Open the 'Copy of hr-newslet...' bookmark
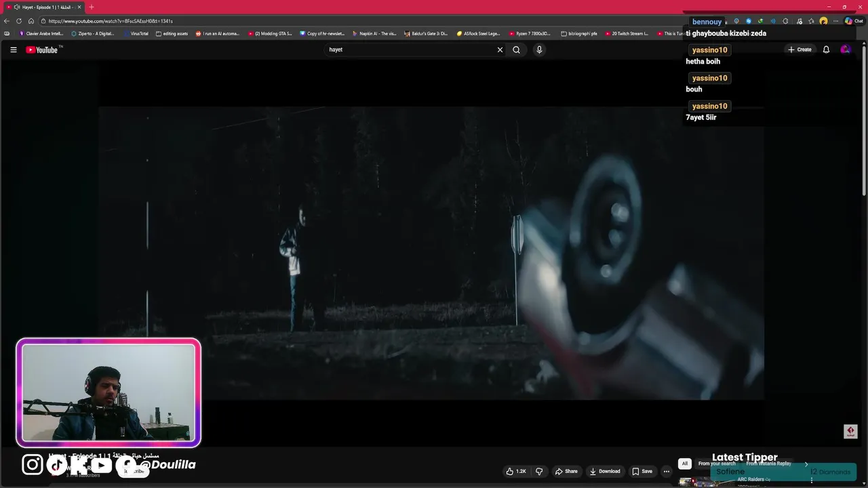 pos(323,33)
